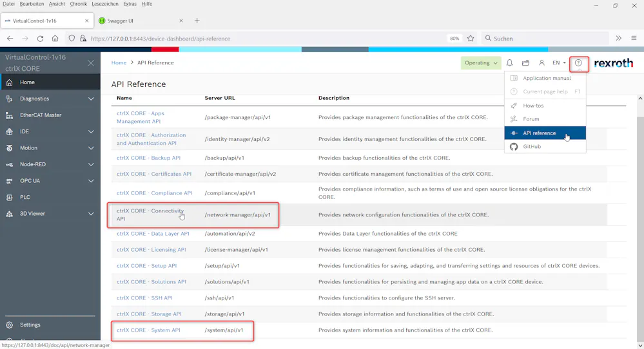Expand the Motion sidebar section
This screenshot has height=349, width=644.
91,148
